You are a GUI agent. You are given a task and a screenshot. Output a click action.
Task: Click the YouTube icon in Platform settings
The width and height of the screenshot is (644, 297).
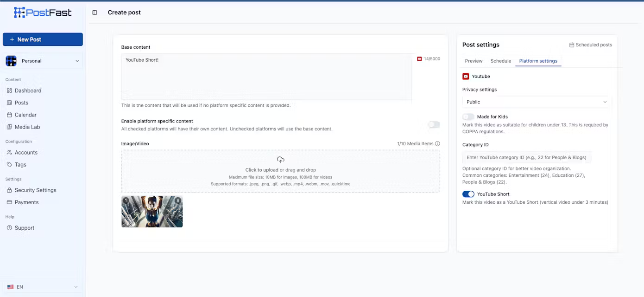coord(466,76)
